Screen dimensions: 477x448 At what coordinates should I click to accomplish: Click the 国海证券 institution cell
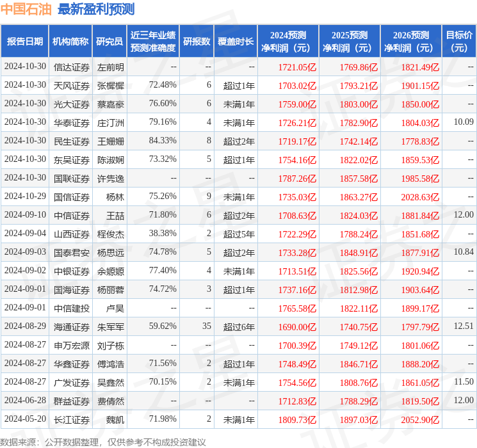click(x=72, y=290)
